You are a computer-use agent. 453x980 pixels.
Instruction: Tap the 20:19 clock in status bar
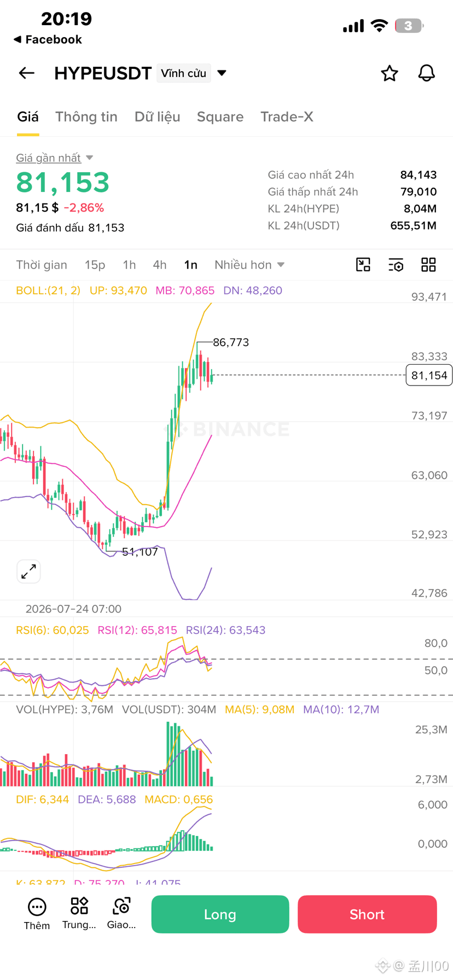click(x=66, y=19)
